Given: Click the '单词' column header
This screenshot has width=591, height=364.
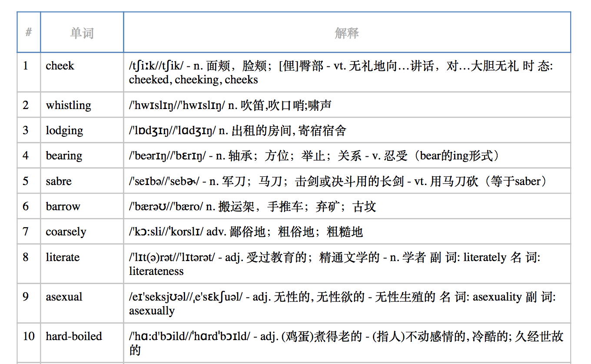Looking at the screenshot, I should coord(82,32).
